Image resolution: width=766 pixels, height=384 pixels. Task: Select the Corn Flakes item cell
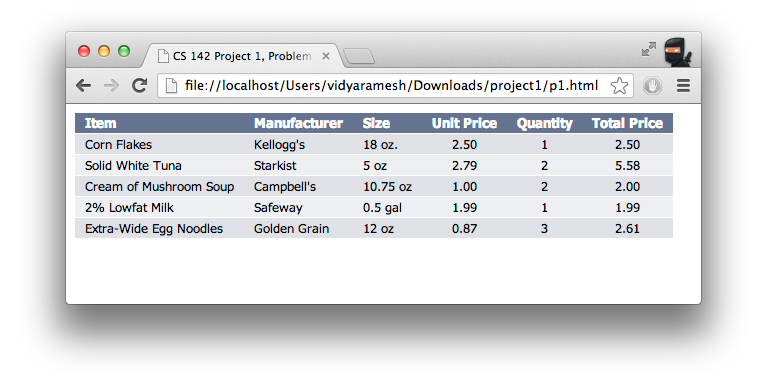click(118, 145)
